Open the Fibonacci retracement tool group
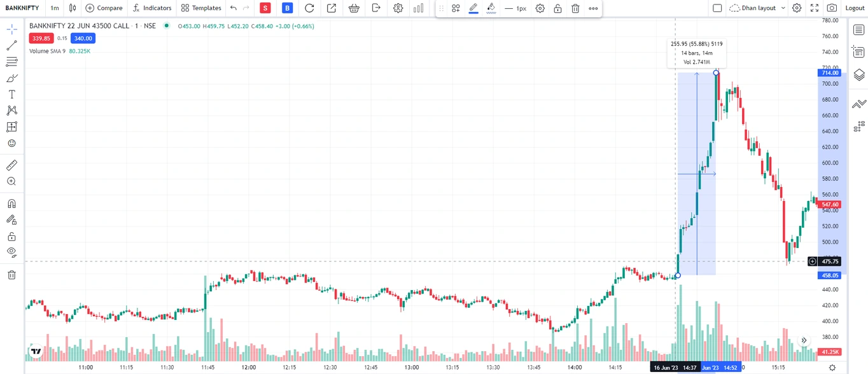Screen dimensions: 868x374 pyautogui.click(x=11, y=62)
